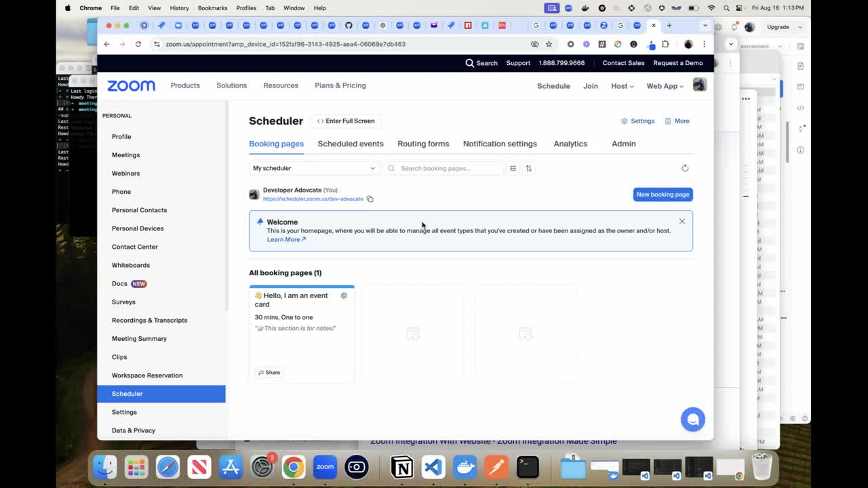868x488 pixels.
Task: Open the Analytics tab
Action: point(570,144)
